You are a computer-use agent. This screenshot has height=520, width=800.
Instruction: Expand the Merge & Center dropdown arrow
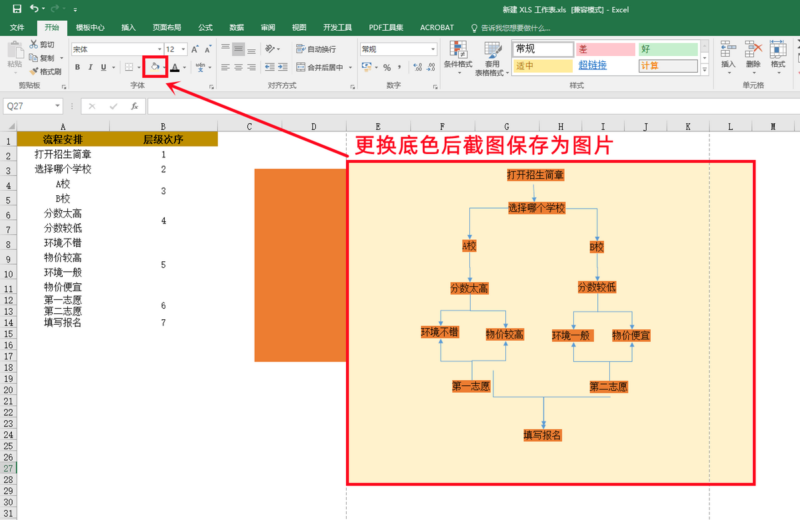[x=351, y=67]
